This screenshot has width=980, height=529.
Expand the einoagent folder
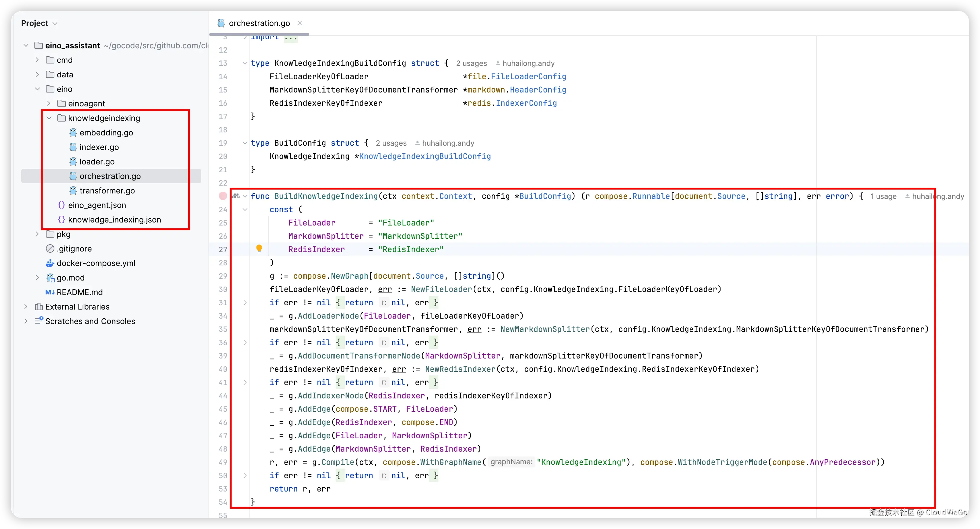pos(49,103)
